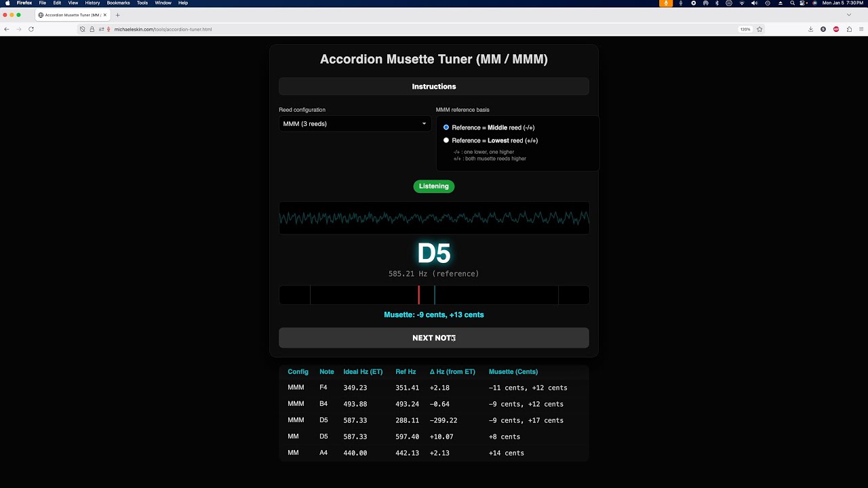Click the microphone permission indicator in URL bar
The width and height of the screenshot is (868, 488).
[x=108, y=29]
